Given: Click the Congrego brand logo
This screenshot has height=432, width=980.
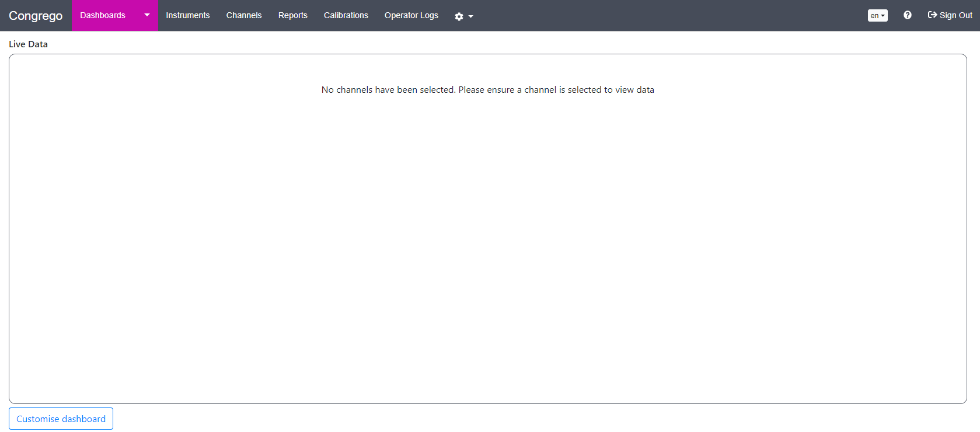Looking at the screenshot, I should 36,16.
